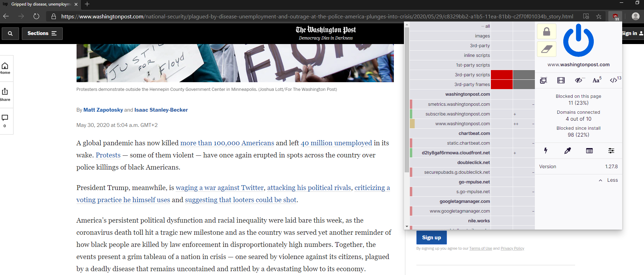
Task: Toggle the cosmetic filtering eye switch
Action: (579, 80)
